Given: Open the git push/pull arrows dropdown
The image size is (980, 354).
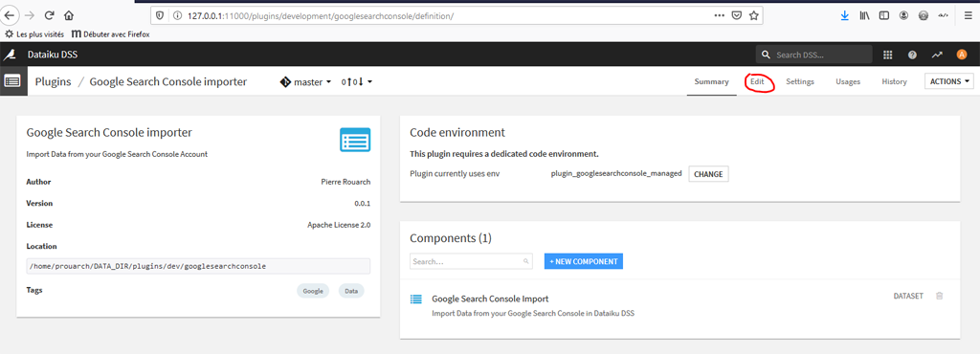Looking at the screenshot, I should (x=356, y=81).
